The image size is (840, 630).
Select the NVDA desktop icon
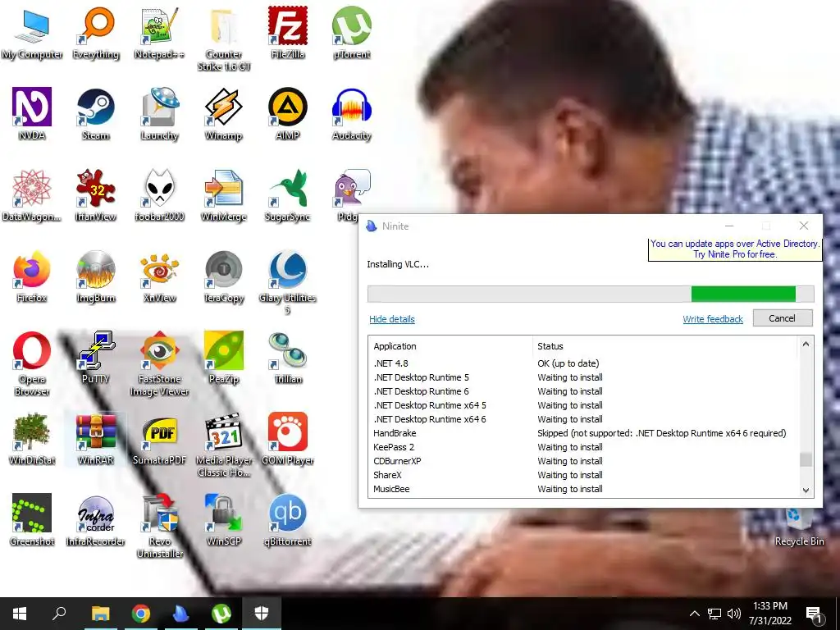pyautogui.click(x=32, y=114)
